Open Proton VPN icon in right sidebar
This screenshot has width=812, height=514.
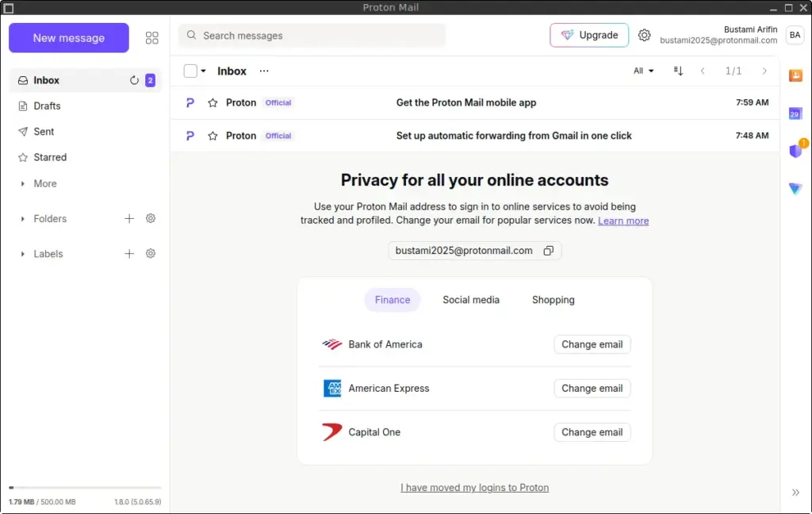click(x=795, y=189)
